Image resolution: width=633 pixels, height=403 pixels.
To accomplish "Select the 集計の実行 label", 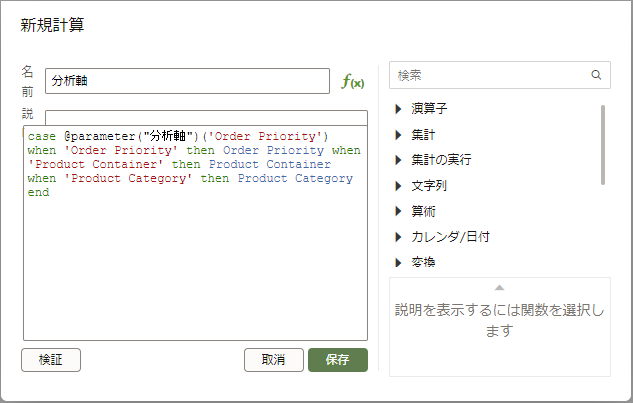I will coord(441,160).
